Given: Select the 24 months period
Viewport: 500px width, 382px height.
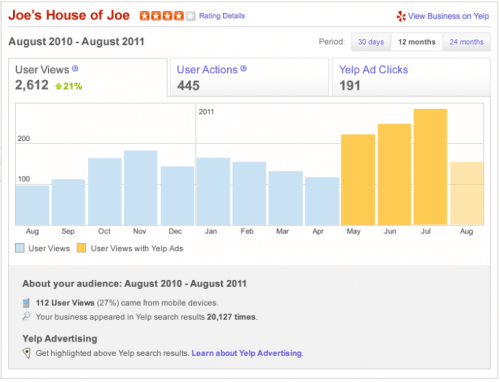Looking at the screenshot, I should pos(466,42).
